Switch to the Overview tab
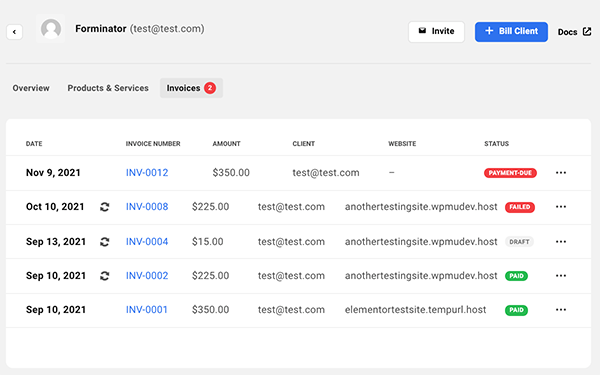The height and width of the screenshot is (375, 600). [x=31, y=88]
